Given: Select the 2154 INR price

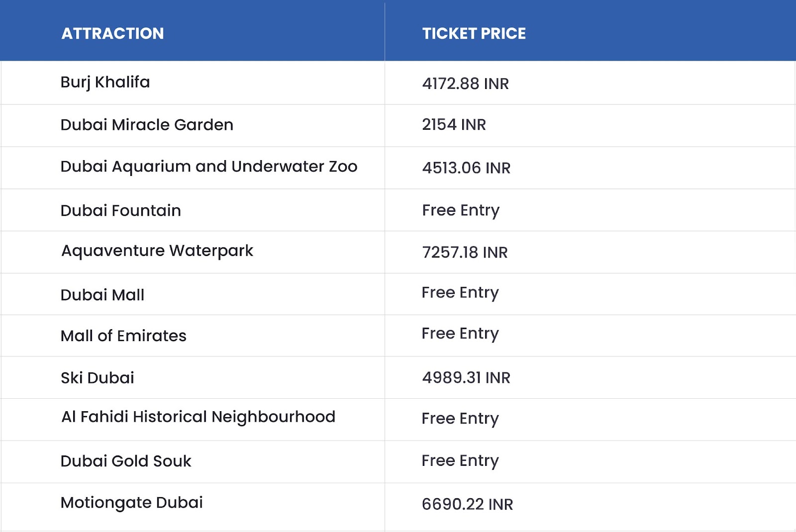Looking at the screenshot, I should click(x=454, y=124).
